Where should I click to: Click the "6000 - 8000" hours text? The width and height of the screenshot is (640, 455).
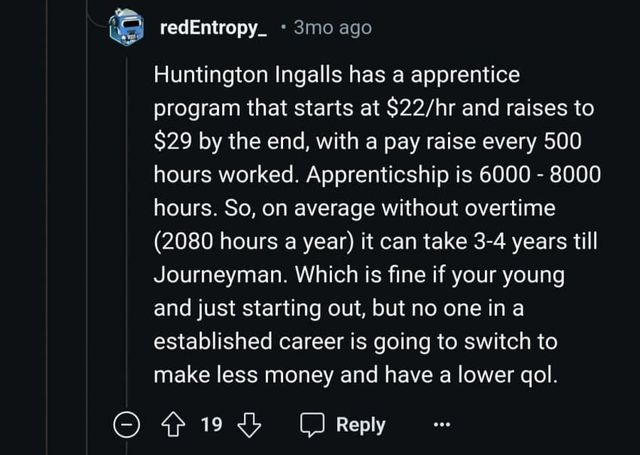click(521, 173)
